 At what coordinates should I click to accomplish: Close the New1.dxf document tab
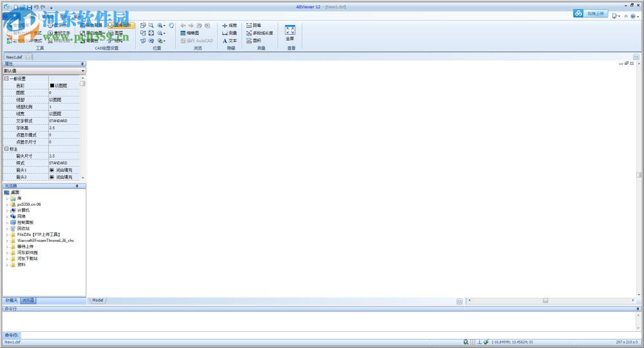click(x=28, y=57)
